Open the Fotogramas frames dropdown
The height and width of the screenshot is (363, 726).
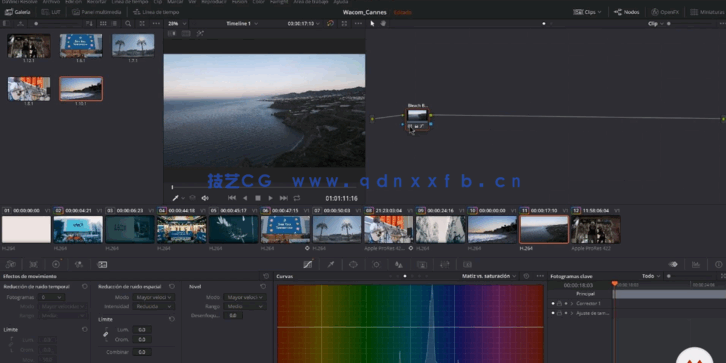pyautogui.click(x=52, y=297)
